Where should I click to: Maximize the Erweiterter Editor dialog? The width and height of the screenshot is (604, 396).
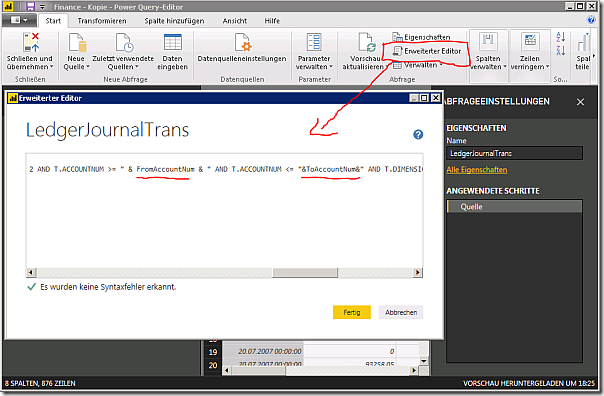click(424, 98)
